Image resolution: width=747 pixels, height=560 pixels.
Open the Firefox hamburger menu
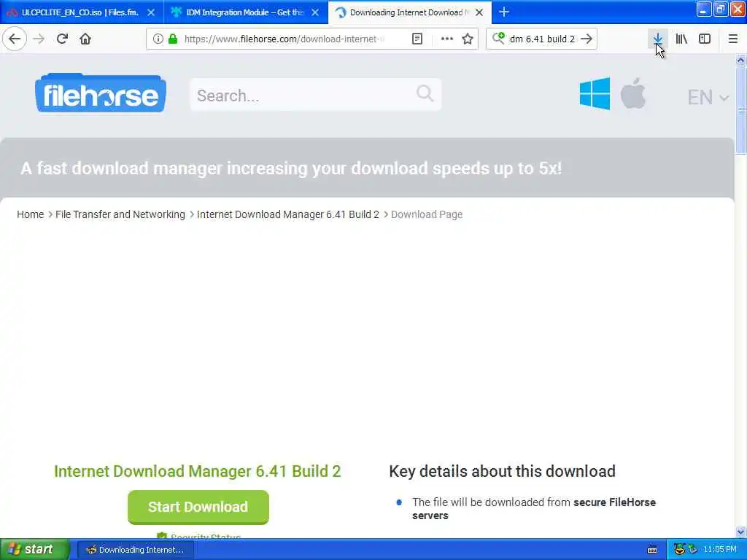coord(732,39)
